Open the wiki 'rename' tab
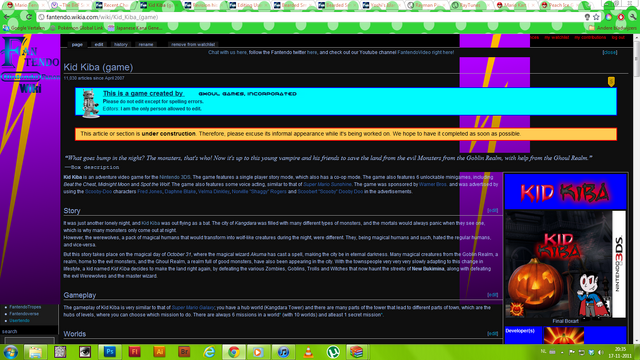The width and height of the screenshot is (640, 360). tap(146, 44)
